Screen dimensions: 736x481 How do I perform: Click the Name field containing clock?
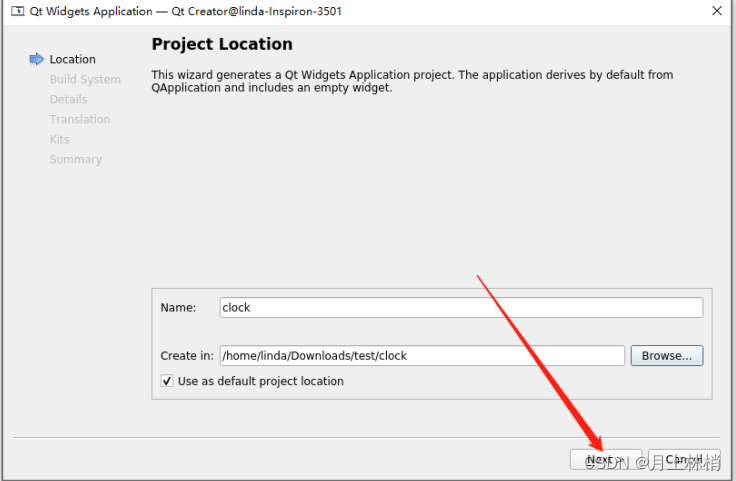click(461, 307)
